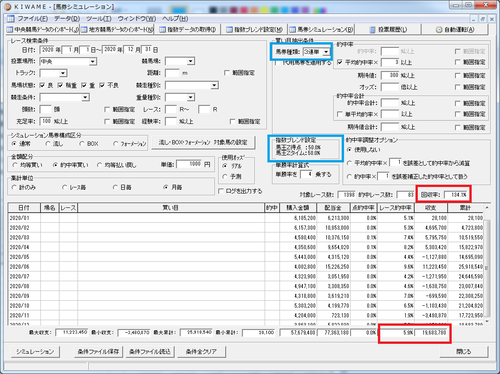Select the BOX radio button
The image size is (500, 374).
[82, 144]
